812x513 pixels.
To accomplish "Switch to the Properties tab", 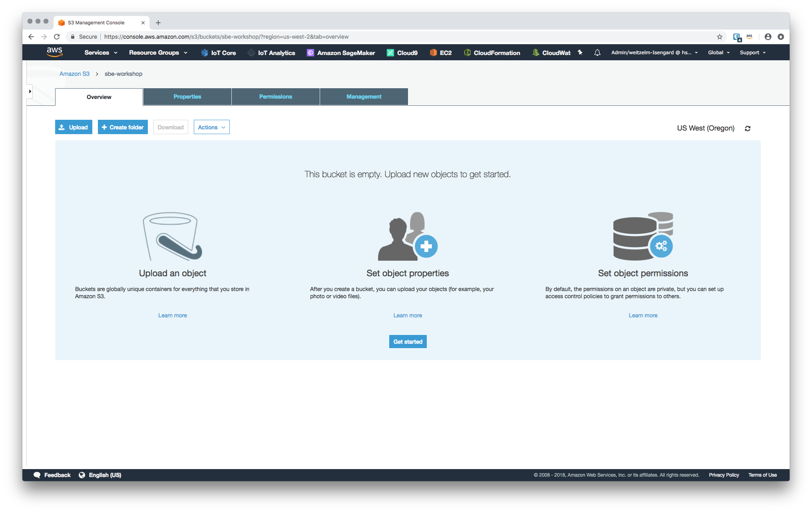I will [x=187, y=97].
